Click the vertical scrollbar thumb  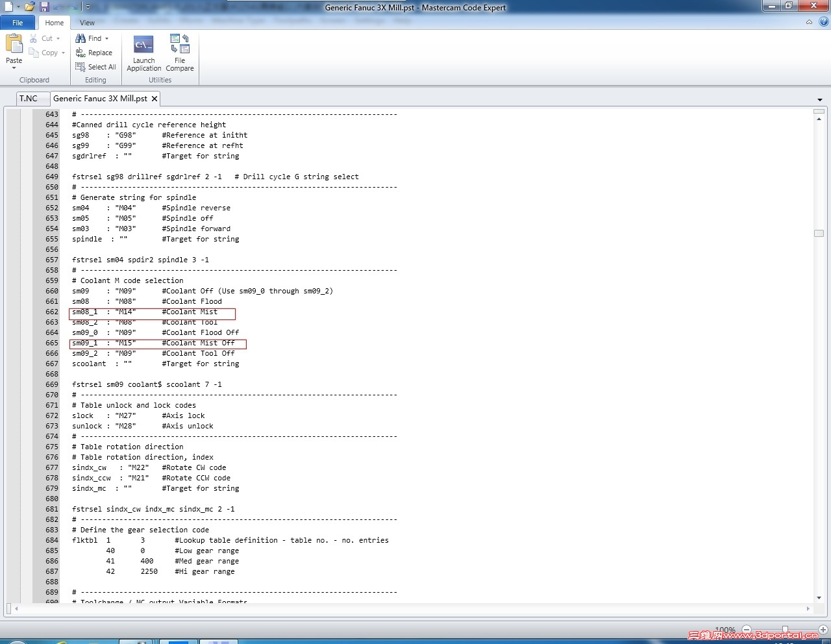pos(819,233)
